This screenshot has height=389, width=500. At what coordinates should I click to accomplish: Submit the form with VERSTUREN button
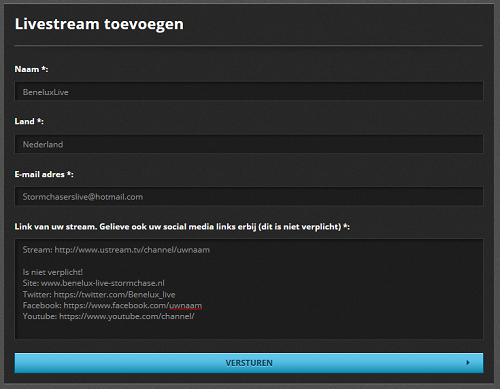coord(249,363)
